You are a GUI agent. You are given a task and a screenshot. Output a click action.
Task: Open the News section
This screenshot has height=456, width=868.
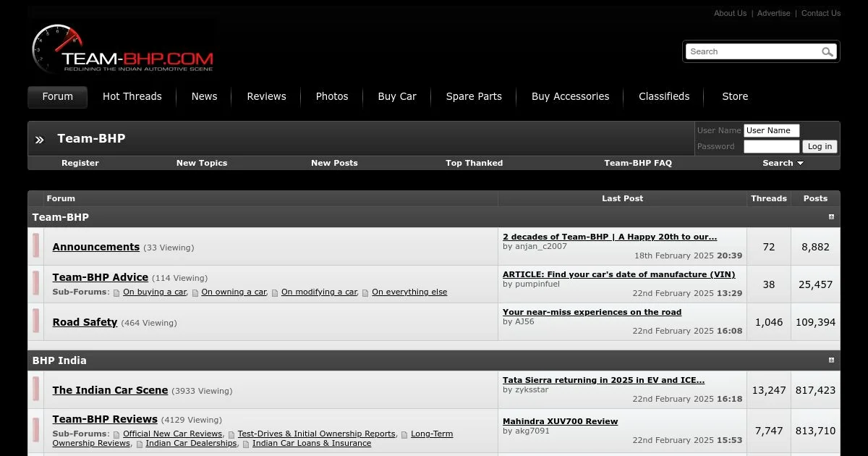tap(204, 97)
